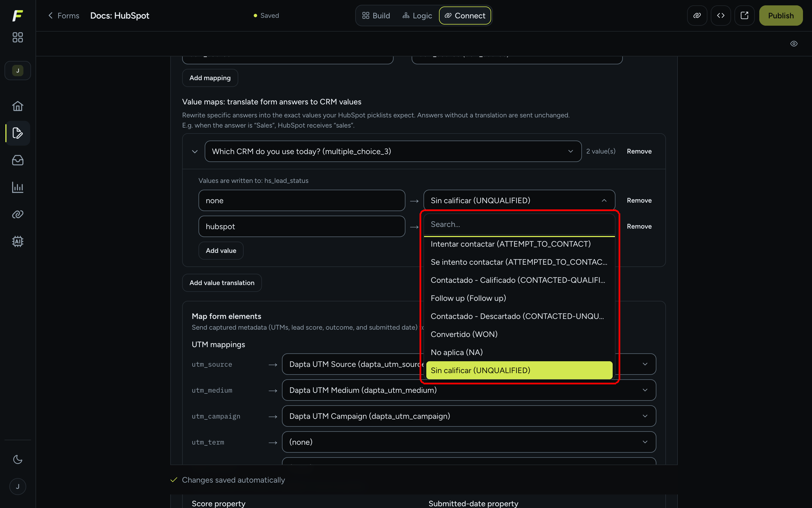Screen dimensions: 812x508
Task: Remove the whole CRM value map
Action: 639,152
